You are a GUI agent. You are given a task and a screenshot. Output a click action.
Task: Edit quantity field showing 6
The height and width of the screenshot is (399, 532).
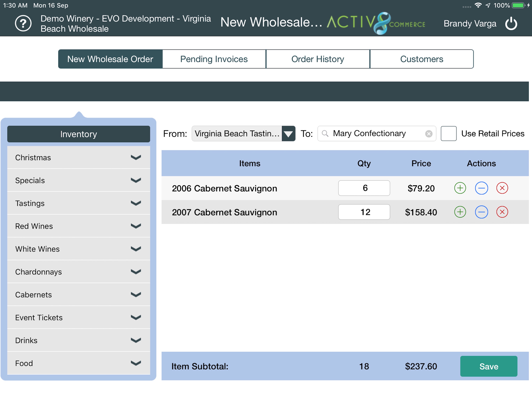point(364,188)
